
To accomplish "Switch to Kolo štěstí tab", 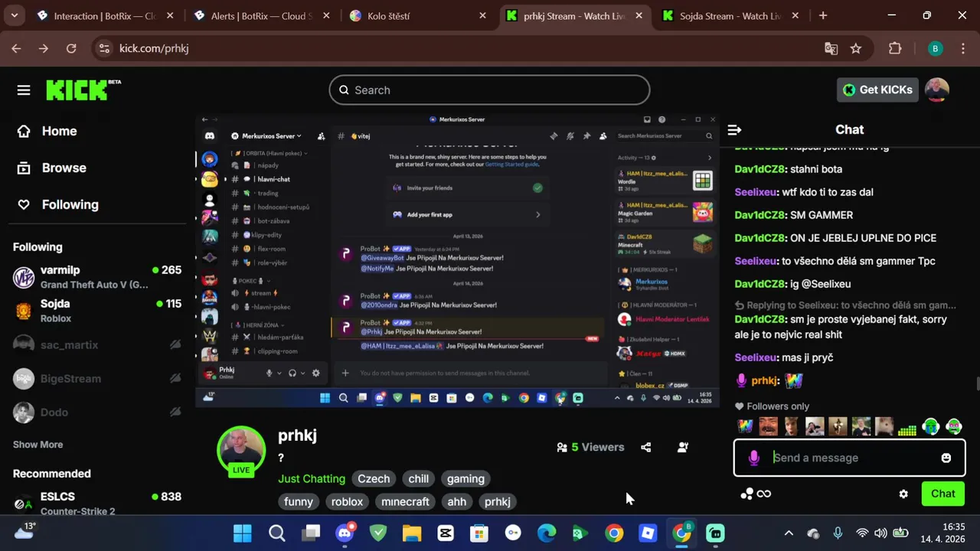I will pyautogui.click(x=418, y=15).
